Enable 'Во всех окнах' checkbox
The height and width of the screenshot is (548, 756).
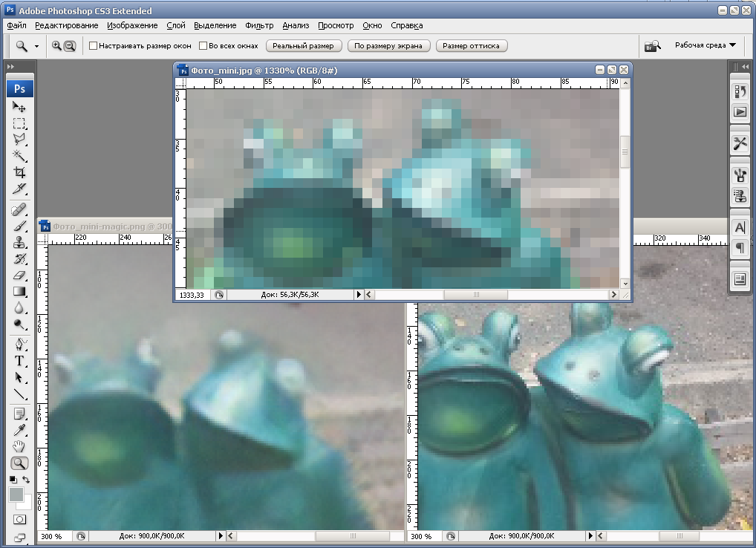click(203, 46)
